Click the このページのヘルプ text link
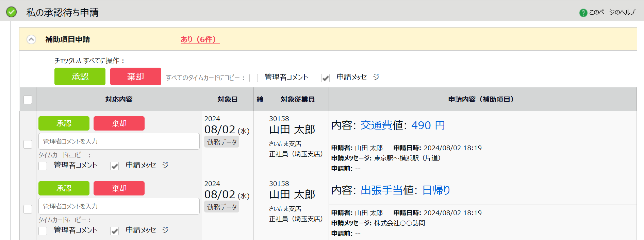 [612, 12]
